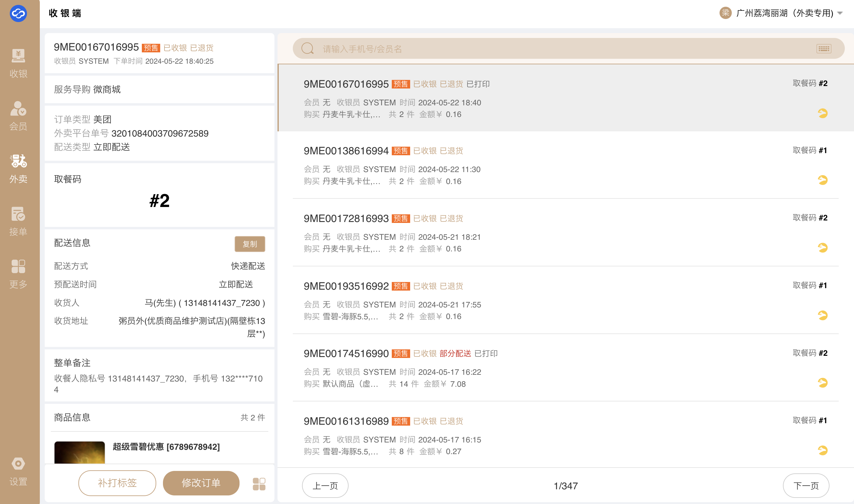Click the 补打标签 reprint label button
854x504 pixels.
117,483
